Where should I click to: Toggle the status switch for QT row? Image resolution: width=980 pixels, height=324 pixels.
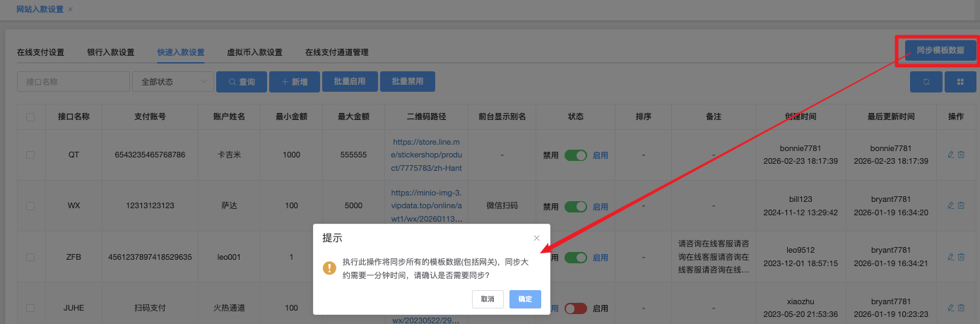(x=575, y=155)
